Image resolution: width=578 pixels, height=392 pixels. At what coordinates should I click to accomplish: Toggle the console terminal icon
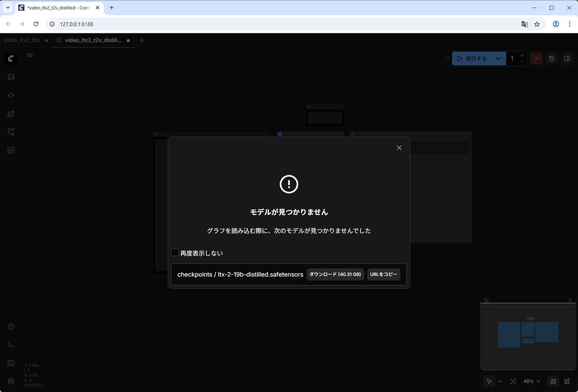click(11, 345)
